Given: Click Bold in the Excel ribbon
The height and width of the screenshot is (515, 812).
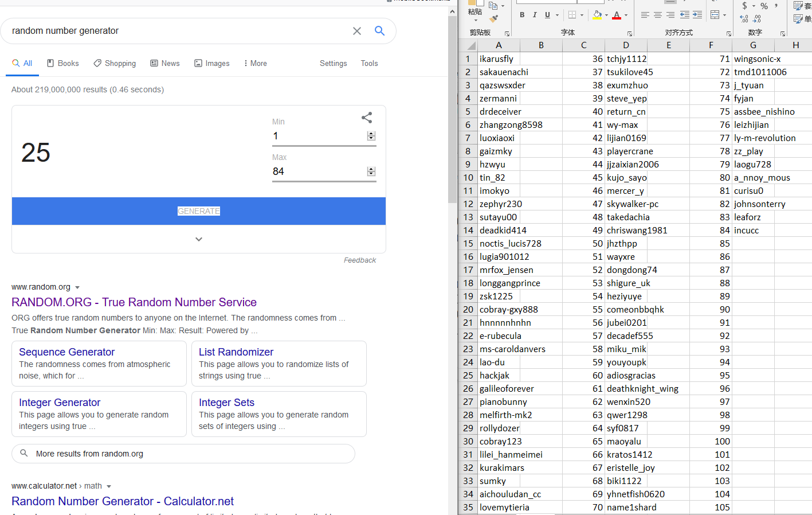Looking at the screenshot, I should 522,15.
